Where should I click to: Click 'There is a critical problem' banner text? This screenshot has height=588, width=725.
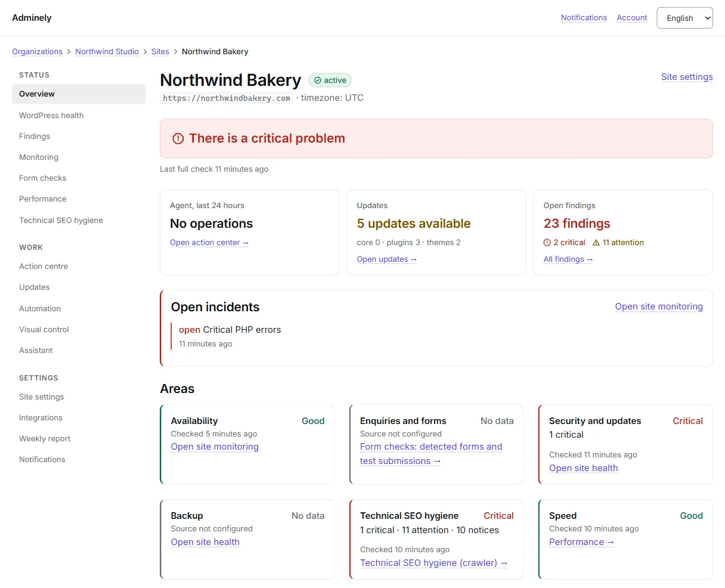pos(267,138)
